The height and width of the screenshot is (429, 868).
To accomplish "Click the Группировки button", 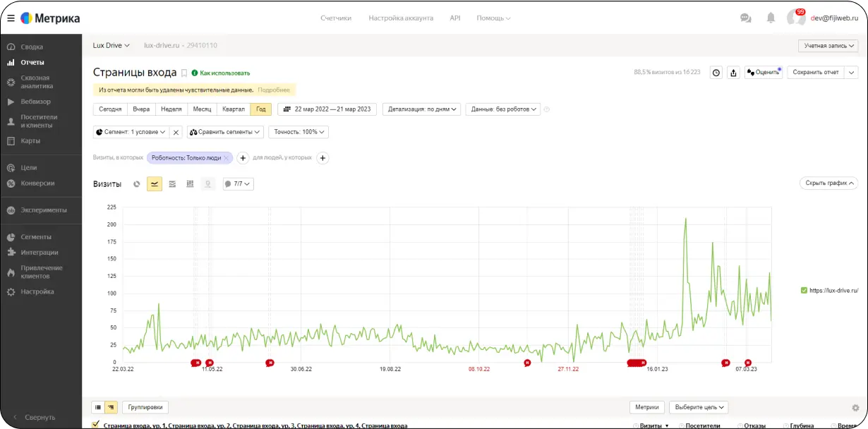I will click(145, 407).
